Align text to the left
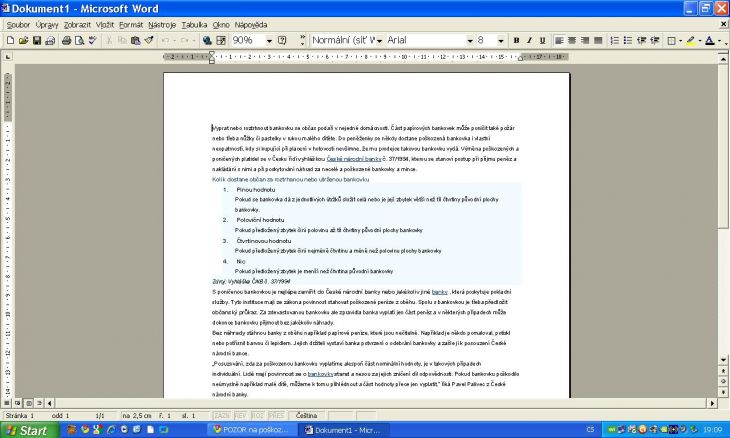730x438 pixels. click(559, 40)
